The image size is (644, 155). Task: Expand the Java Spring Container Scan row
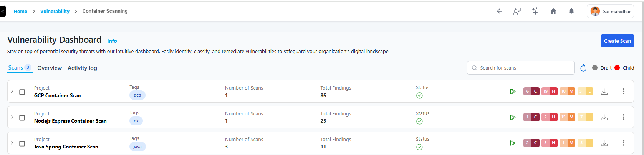pyautogui.click(x=12, y=143)
